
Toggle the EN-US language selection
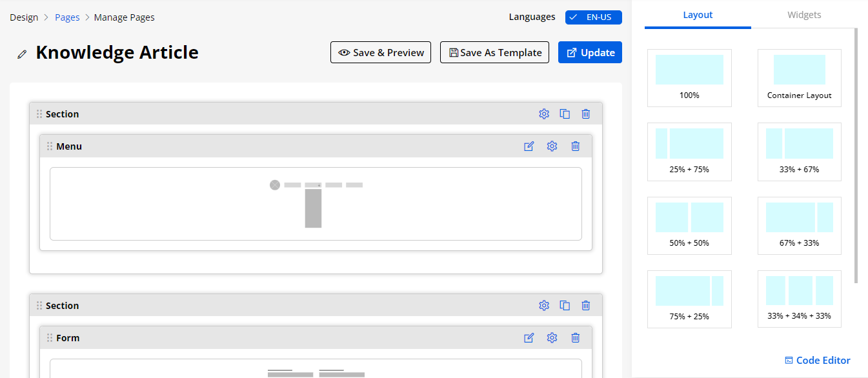(x=593, y=17)
